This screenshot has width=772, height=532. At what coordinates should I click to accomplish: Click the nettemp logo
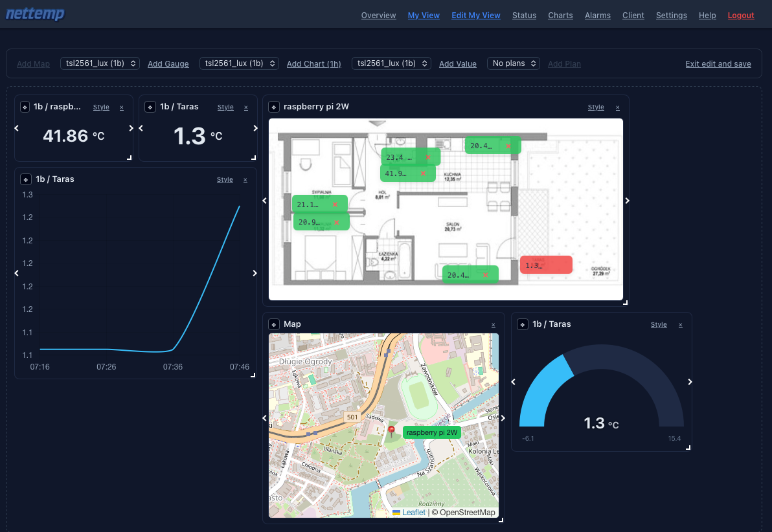click(35, 14)
